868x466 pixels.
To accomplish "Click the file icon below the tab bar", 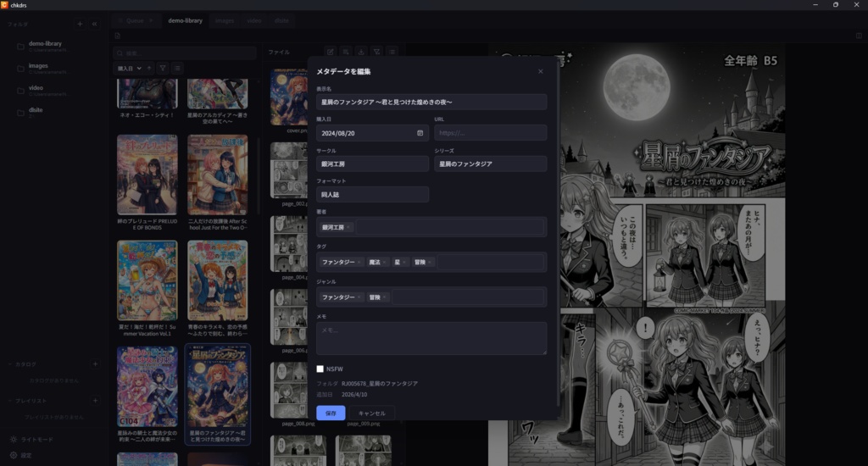I will coord(117,36).
